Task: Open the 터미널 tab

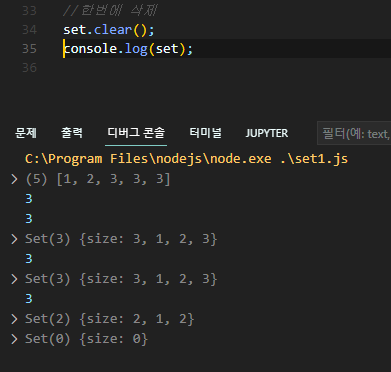Action: pyautogui.click(x=205, y=133)
